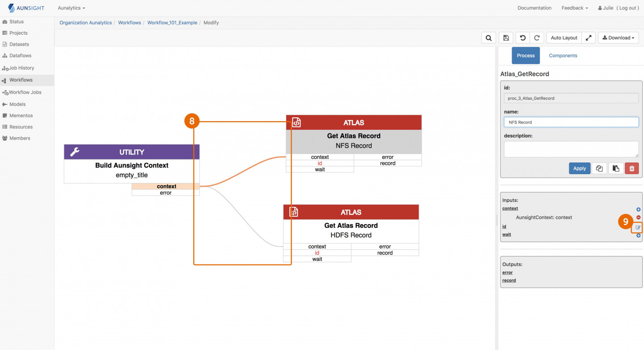Click the id port on NFS Record node
The image size is (644, 350).
(x=320, y=163)
